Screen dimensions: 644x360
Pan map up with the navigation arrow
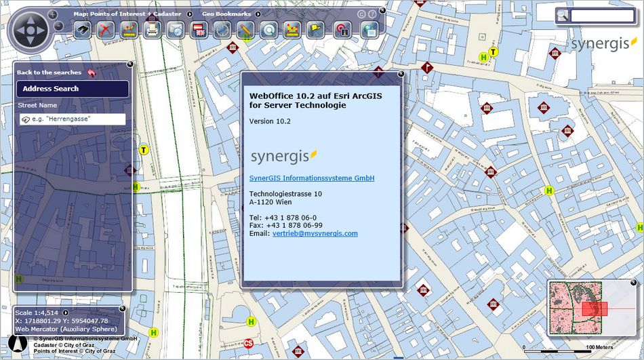pos(31,20)
